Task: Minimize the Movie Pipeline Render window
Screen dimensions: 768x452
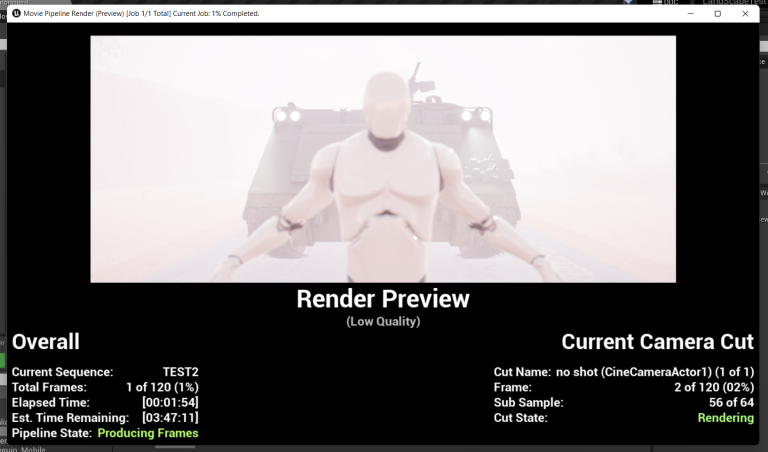Action: (x=690, y=13)
